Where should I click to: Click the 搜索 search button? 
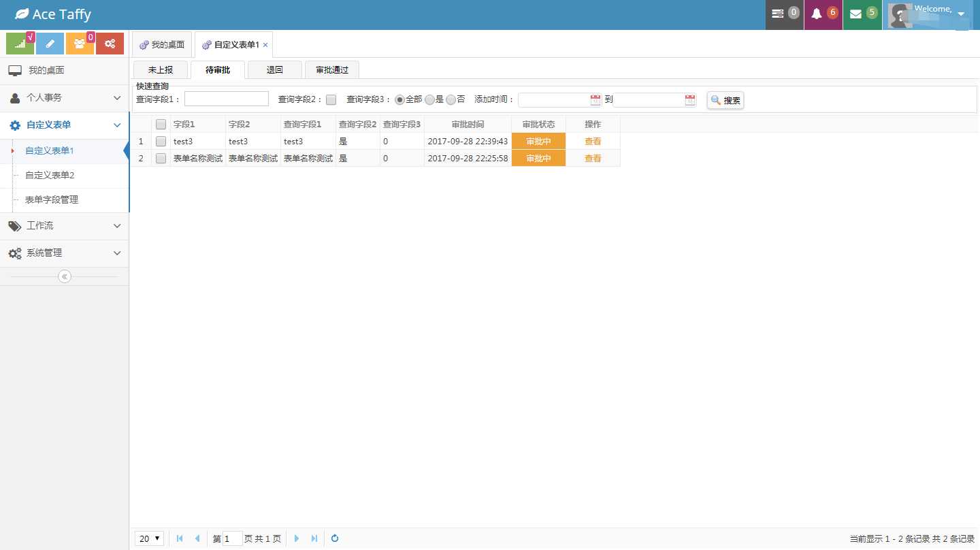725,100
